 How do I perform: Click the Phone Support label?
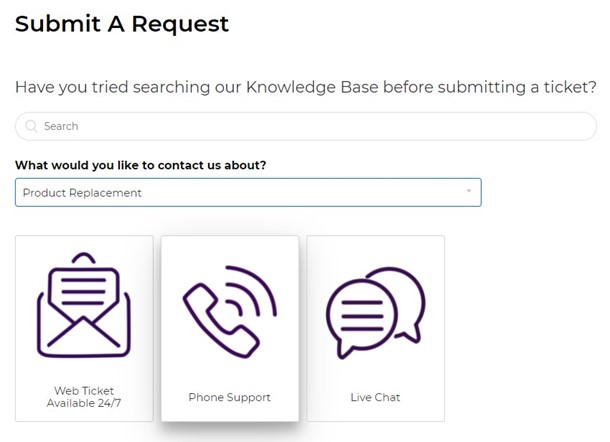pos(230,397)
